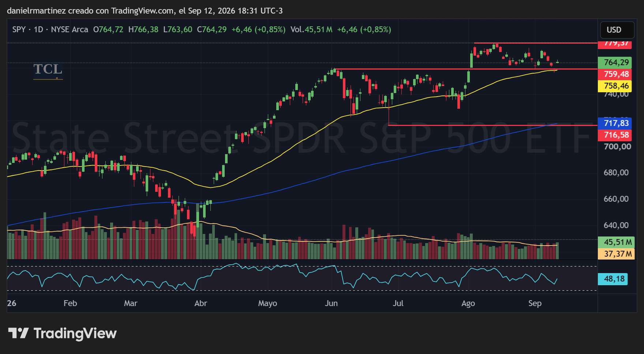Click the blue 717,83 moving average label
The width and height of the screenshot is (644, 354).
tap(615, 123)
